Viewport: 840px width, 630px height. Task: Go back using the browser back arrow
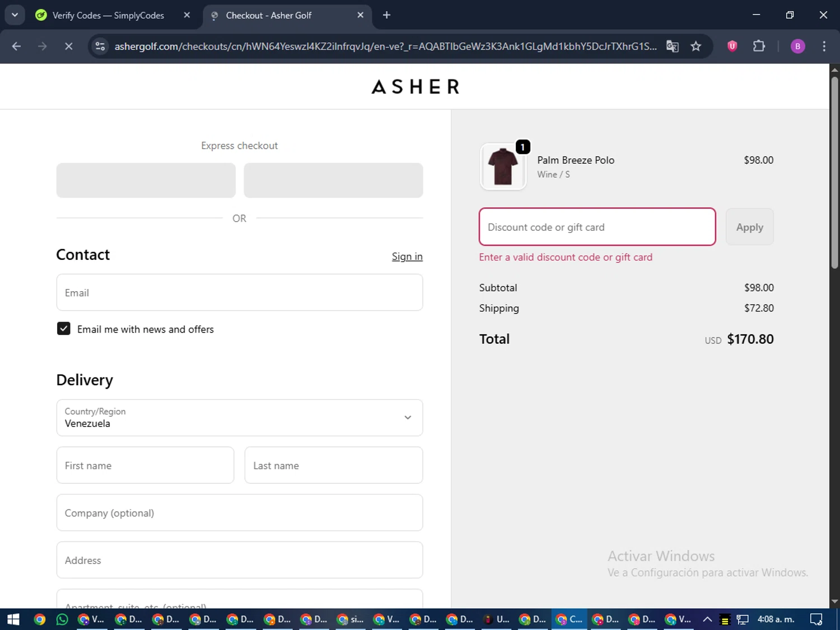coord(16,46)
